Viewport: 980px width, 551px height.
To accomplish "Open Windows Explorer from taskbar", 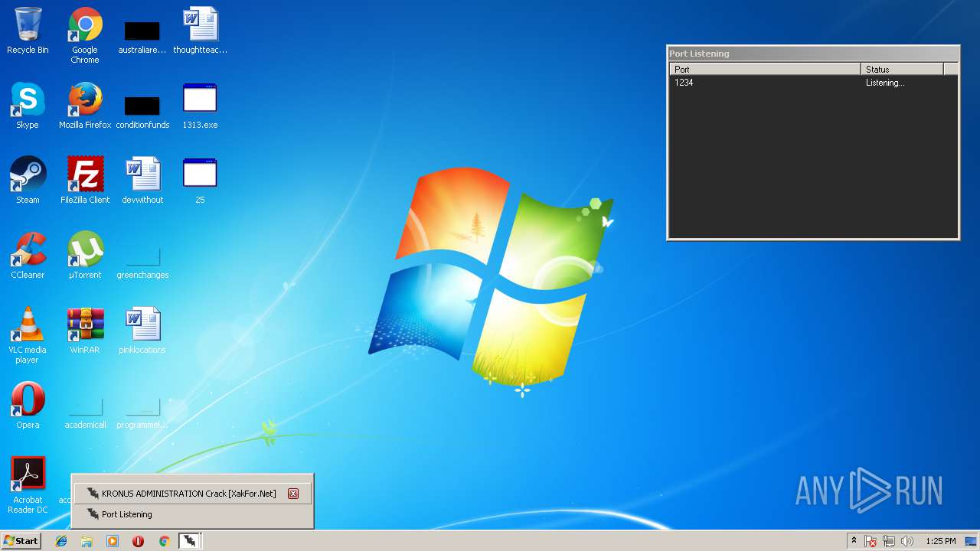I will 87,541.
